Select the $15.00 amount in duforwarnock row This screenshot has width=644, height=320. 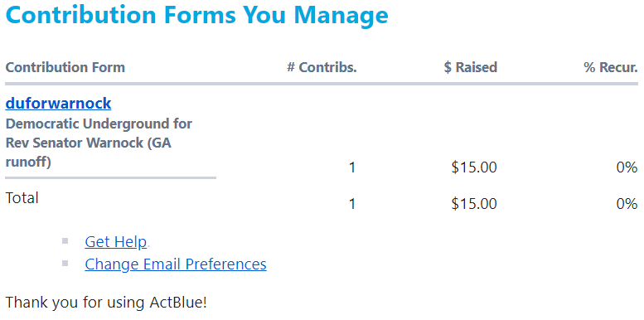(x=474, y=167)
